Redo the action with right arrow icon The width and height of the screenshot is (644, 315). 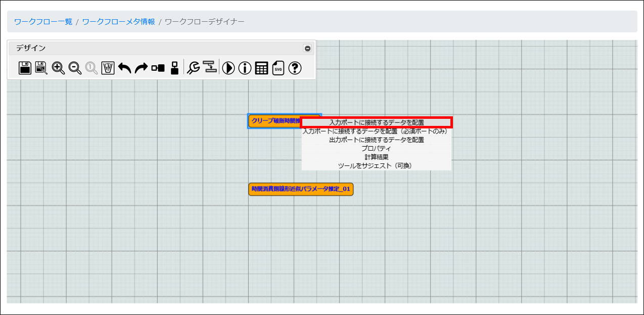pyautogui.click(x=141, y=68)
